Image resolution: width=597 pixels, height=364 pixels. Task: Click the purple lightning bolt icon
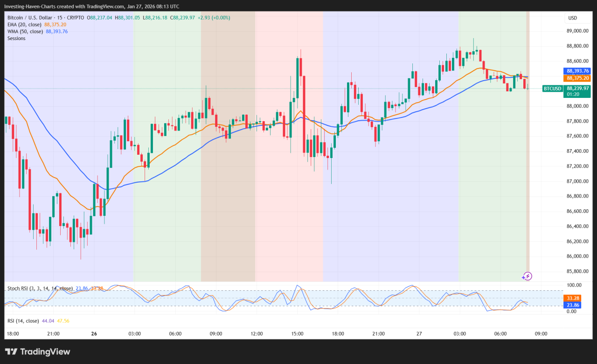coord(527,276)
